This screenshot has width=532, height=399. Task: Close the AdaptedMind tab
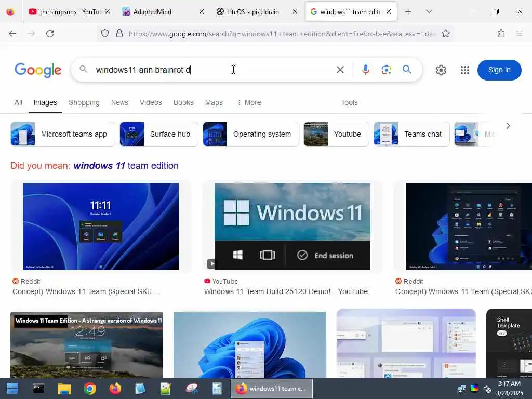click(201, 12)
